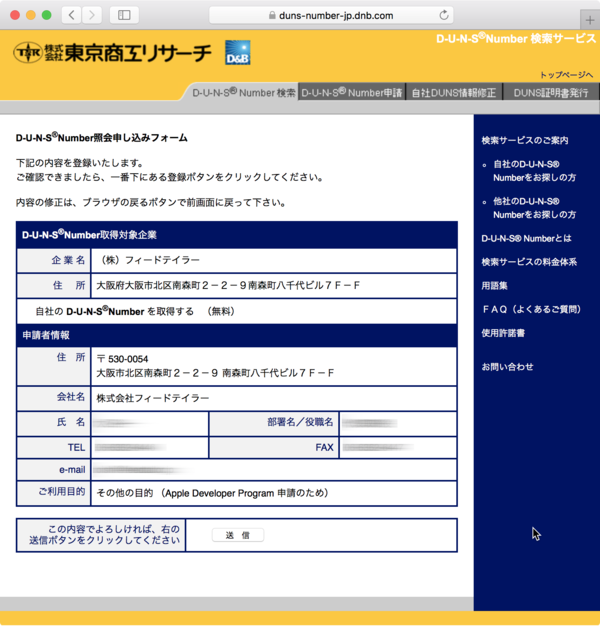Go to トップページへ link
This screenshot has width=600, height=626.
(566, 75)
